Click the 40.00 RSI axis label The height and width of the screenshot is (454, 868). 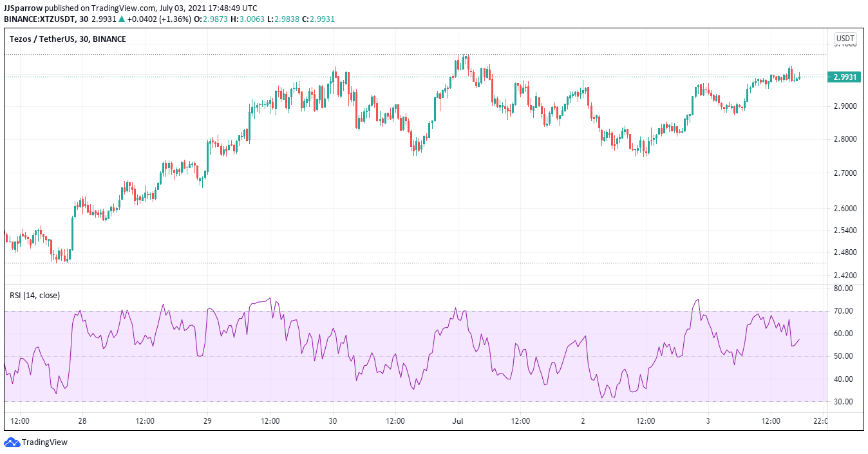click(843, 379)
